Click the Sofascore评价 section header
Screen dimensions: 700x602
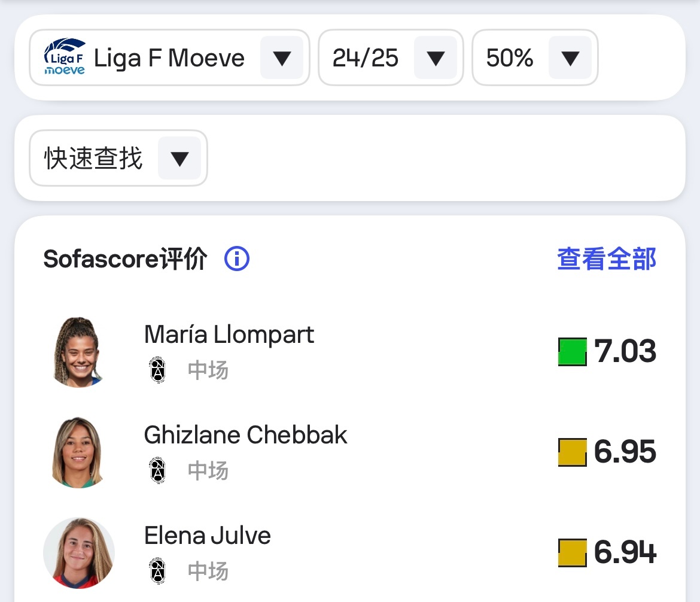pos(124,259)
